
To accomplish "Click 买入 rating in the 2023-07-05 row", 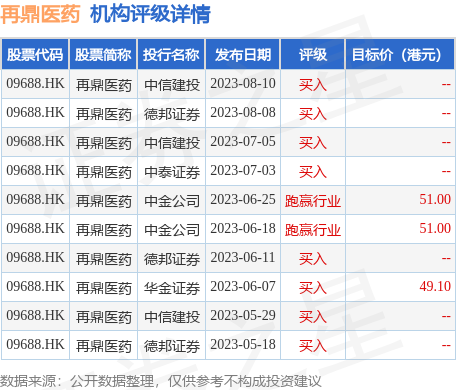I will 313,143.
